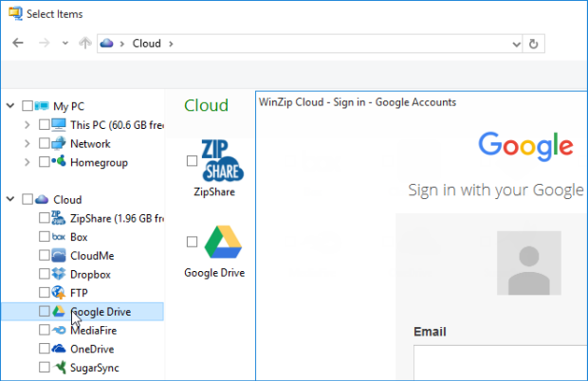
Task: Click the CloudMe icon
Action: pyautogui.click(x=59, y=255)
